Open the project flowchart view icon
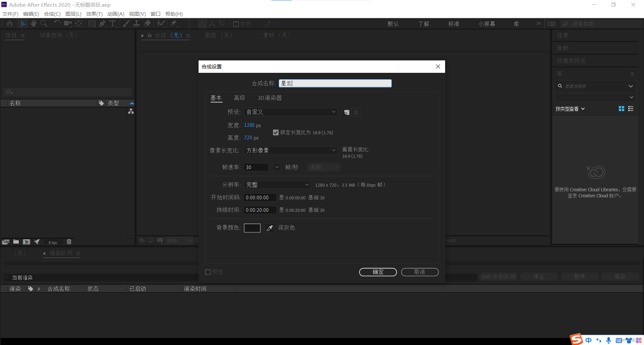This screenshot has width=644, height=345. pyautogui.click(x=131, y=111)
